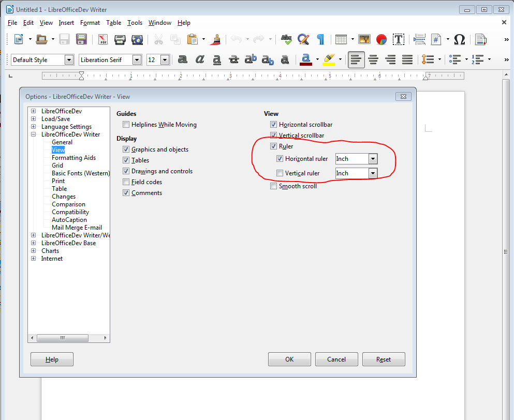Click the Justified alignment icon
514x420 pixels.
click(x=407, y=59)
